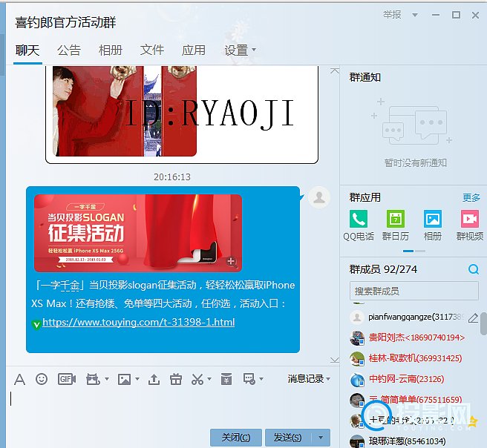Open the 群日历 calendar app
Image resolution: width=487 pixels, height=448 pixels.
(x=396, y=225)
